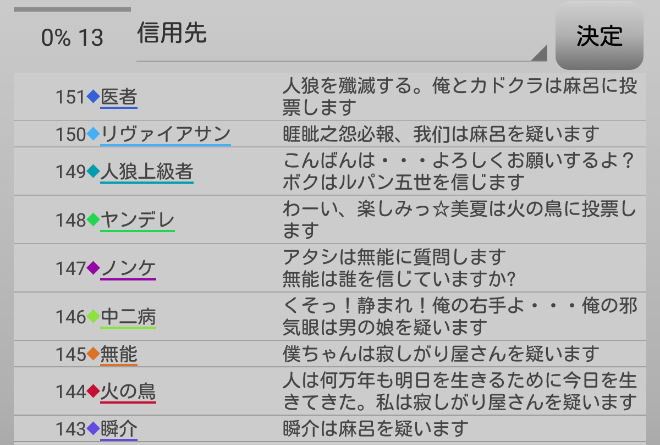Select the player name 瞬介
Image resolution: width=660 pixels, height=445 pixels.
tap(119, 429)
